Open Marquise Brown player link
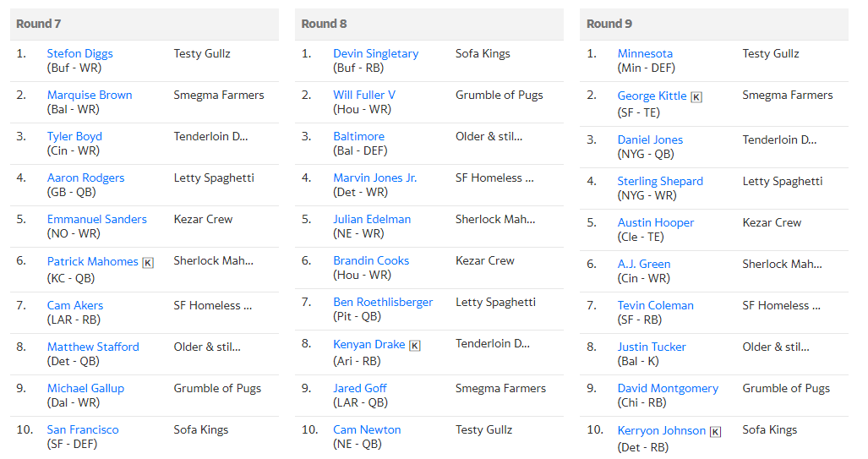 90,95
